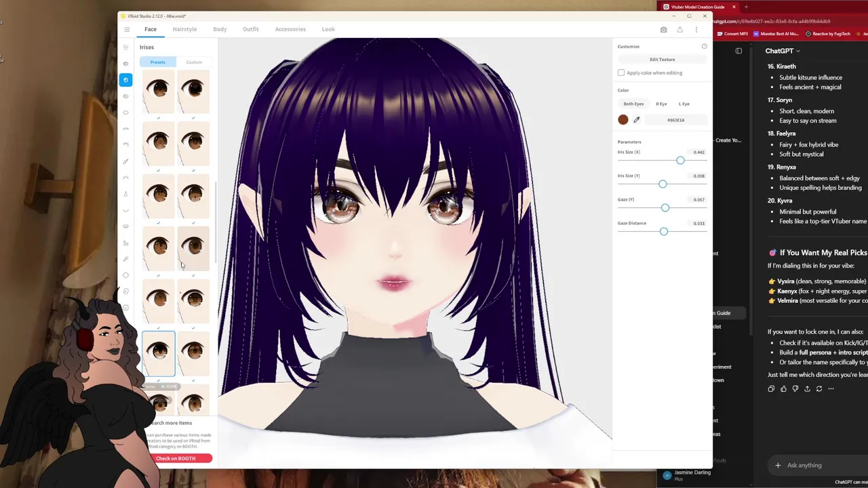Screen dimensions: 868x488
Task: Open the Accessories tab
Action: click(290, 29)
